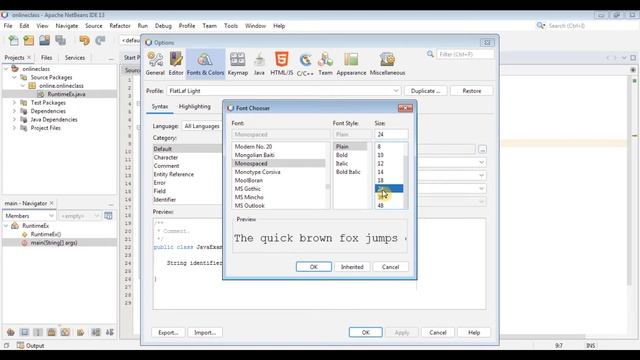Click the New Project toolbar icon
Viewport: 640px width, 360px height.
coord(29,40)
